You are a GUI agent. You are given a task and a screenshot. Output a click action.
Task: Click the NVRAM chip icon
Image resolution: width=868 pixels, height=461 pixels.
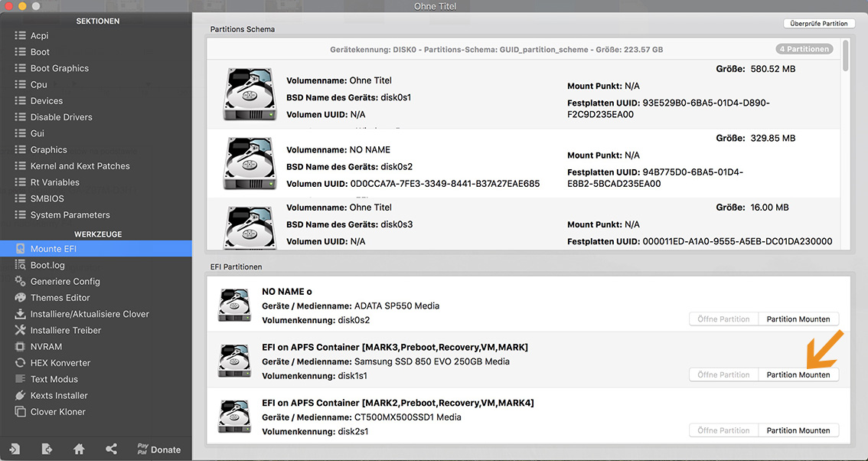(21, 347)
